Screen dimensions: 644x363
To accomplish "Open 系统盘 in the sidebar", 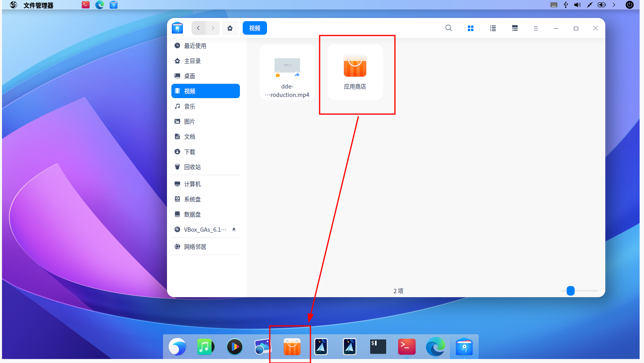I will (206, 199).
